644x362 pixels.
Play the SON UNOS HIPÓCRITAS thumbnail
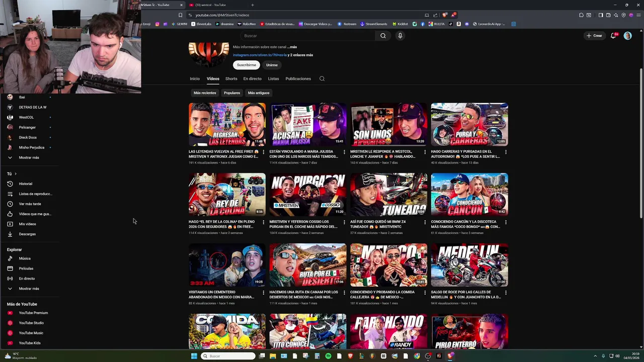click(388, 124)
